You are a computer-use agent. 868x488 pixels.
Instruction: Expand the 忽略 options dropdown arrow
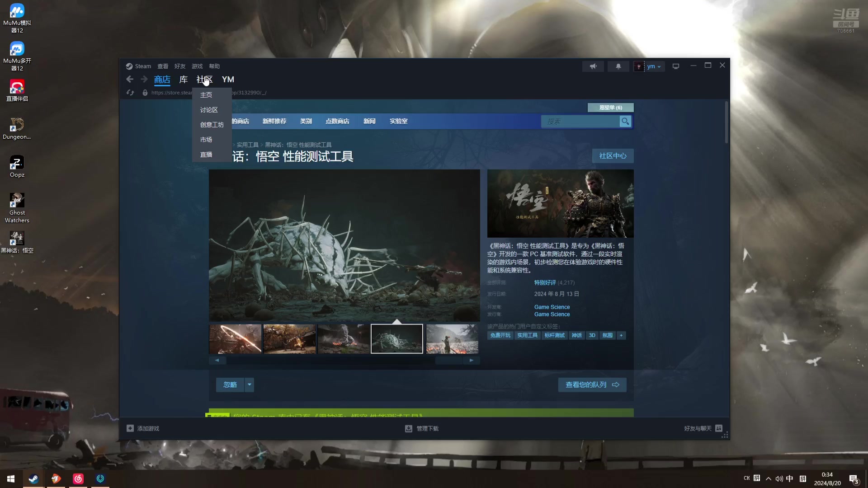click(x=249, y=385)
